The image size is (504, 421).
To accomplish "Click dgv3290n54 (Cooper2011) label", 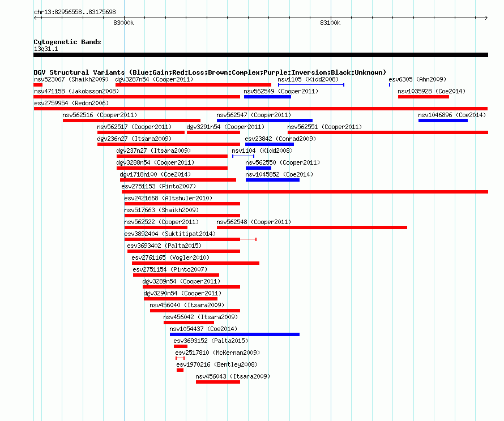I will tap(182, 293).
